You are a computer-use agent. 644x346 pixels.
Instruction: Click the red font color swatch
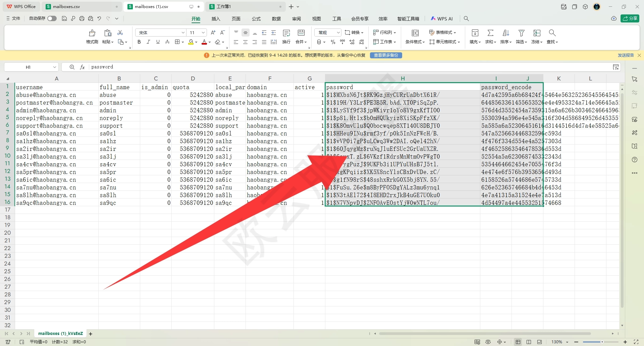point(204,42)
